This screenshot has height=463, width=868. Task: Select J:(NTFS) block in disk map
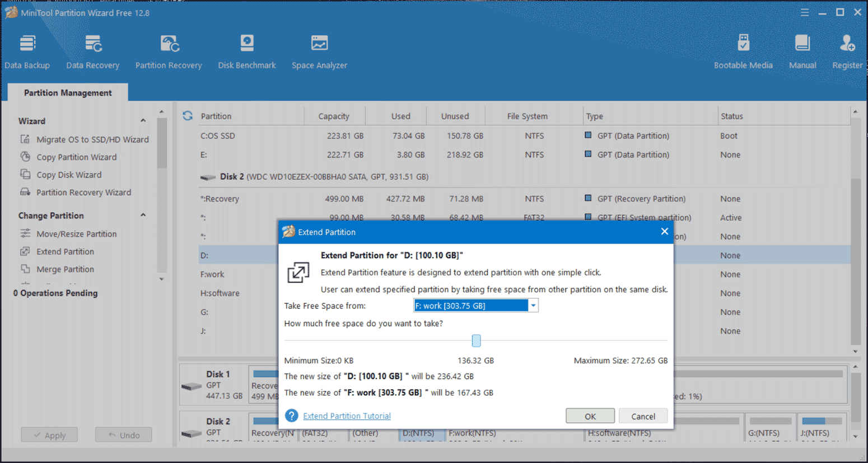(x=822, y=428)
